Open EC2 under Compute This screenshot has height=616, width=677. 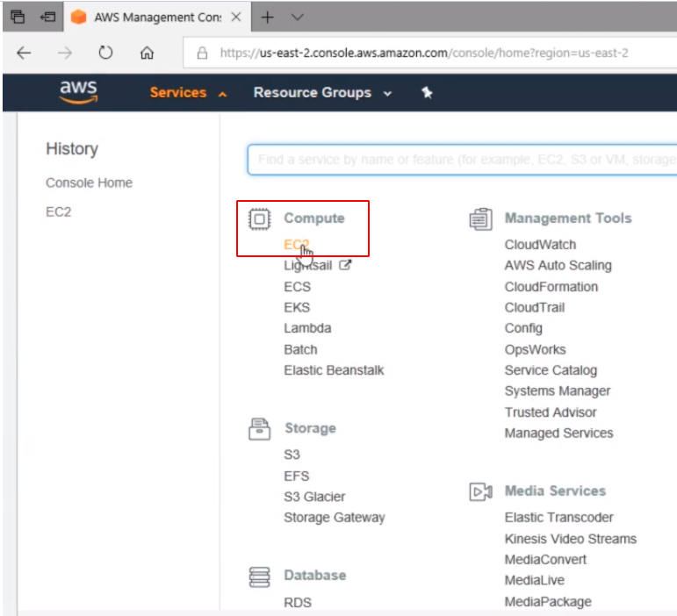pos(296,245)
